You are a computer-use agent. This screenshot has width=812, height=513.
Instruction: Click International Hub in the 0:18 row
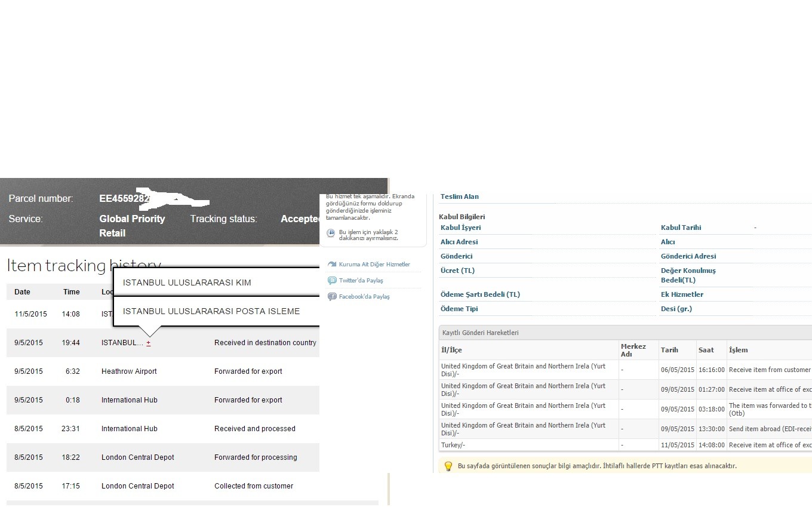tap(130, 400)
